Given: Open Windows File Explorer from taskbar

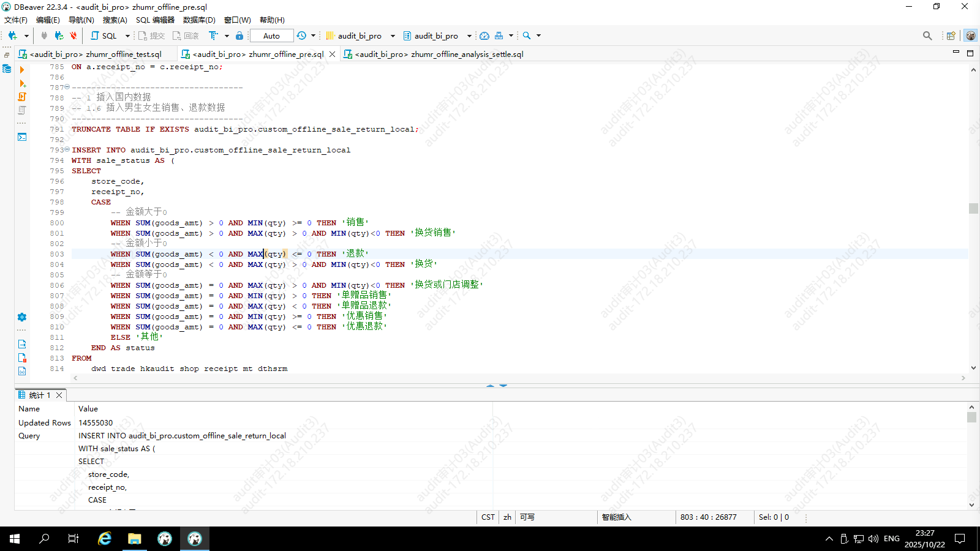Looking at the screenshot, I should 135,539.
